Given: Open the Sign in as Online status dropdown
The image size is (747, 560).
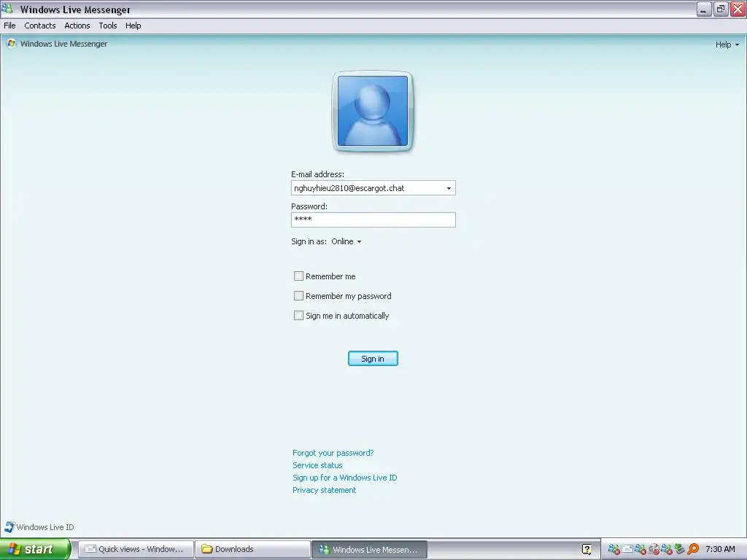Looking at the screenshot, I should [x=347, y=241].
